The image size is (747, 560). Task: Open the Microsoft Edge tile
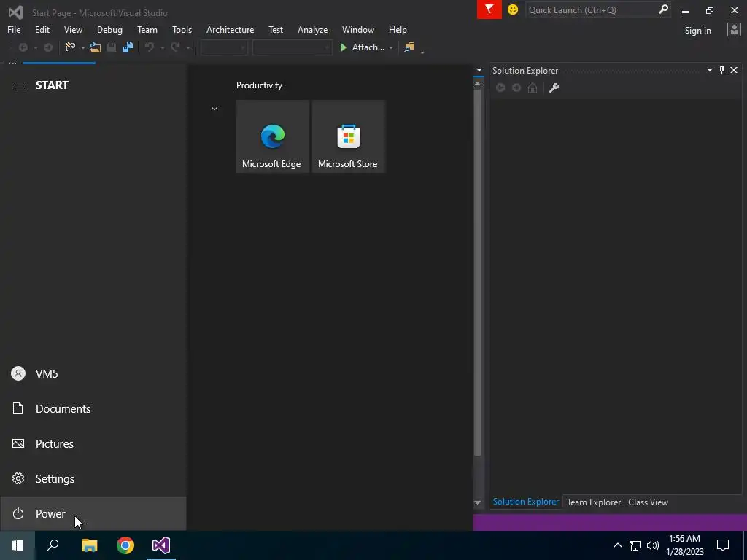tap(273, 136)
